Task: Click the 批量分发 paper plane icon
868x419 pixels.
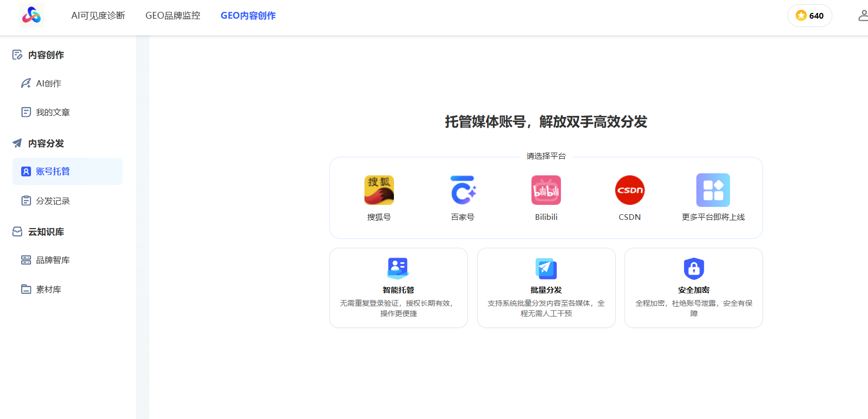Action: click(x=546, y=268)
